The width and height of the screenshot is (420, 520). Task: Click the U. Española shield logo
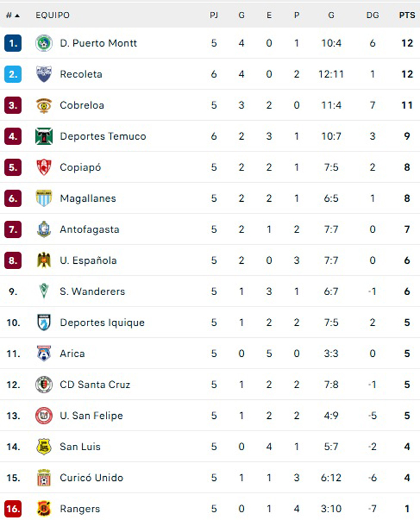[x=44, y=260]
